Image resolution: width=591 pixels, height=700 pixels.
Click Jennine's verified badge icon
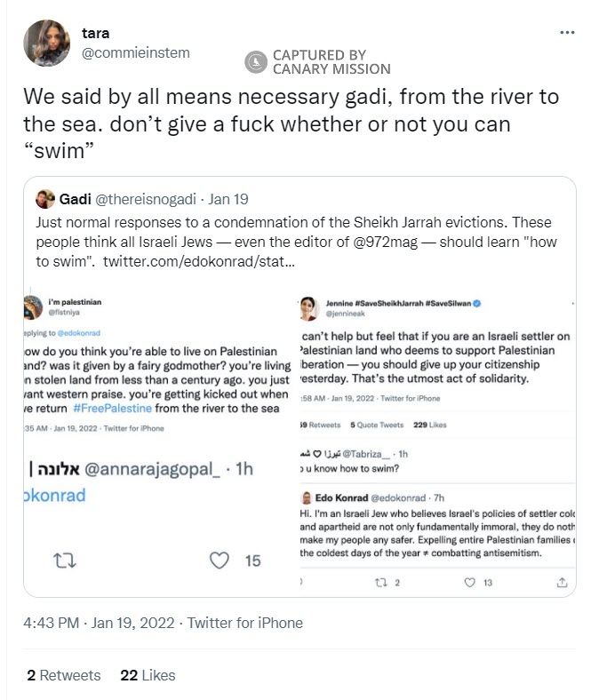click(x=476, y=304)
